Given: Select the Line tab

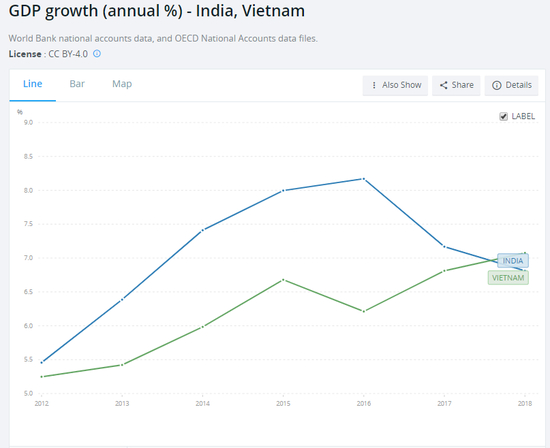Looking at the screenshot, I should click(x=33, y=84).
